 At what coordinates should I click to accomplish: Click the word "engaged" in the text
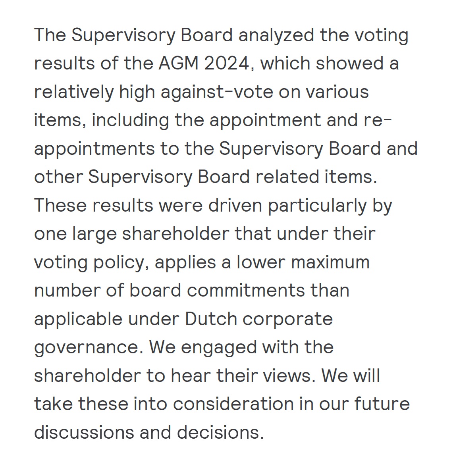point(219,348)
